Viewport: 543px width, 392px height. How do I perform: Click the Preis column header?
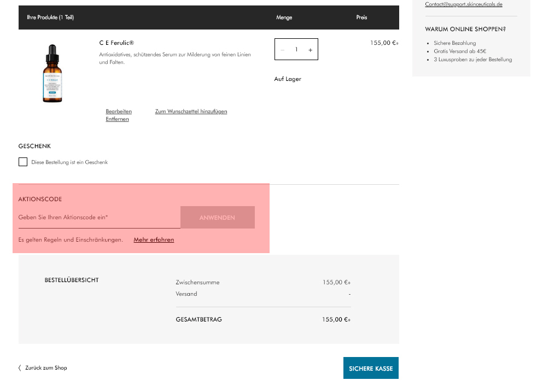click(x=361, y=17)
